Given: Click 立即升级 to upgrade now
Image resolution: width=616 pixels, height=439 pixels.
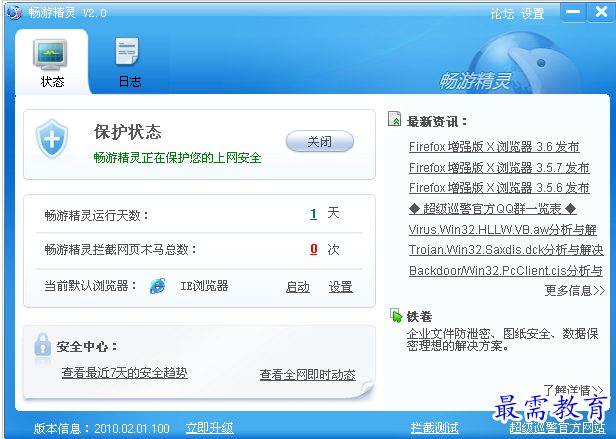Looking at the screenshot, I should tap(210, 428).
